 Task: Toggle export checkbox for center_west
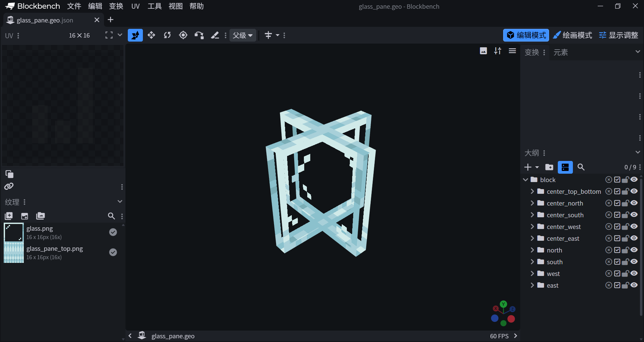coord(617,227)
